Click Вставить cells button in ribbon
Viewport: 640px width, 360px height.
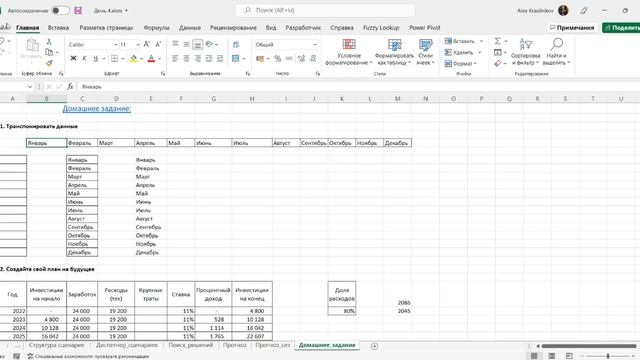coord(460,41)
